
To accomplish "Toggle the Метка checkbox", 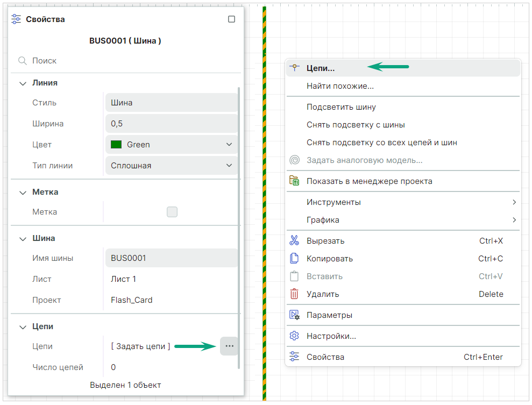I will click(172, 212).
